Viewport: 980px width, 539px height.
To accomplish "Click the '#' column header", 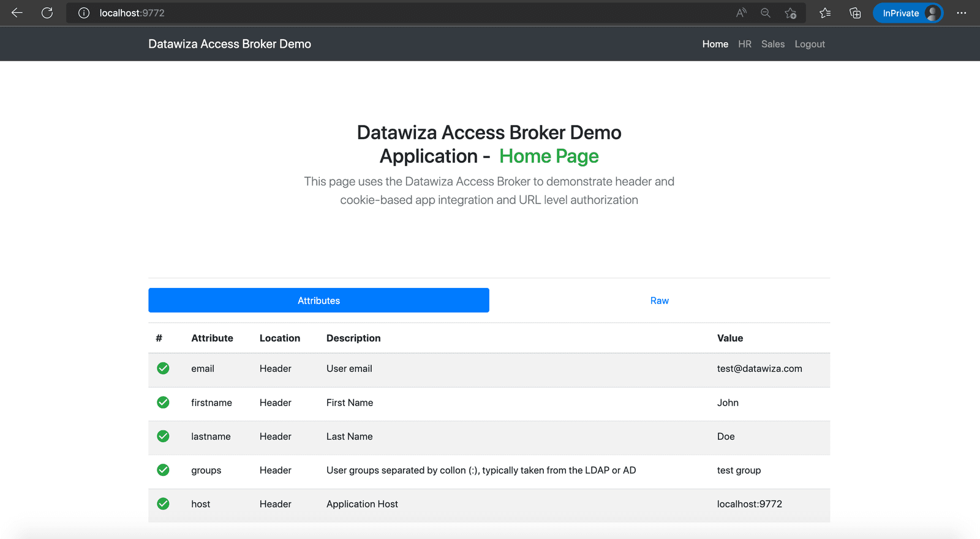I will point(159,338).
